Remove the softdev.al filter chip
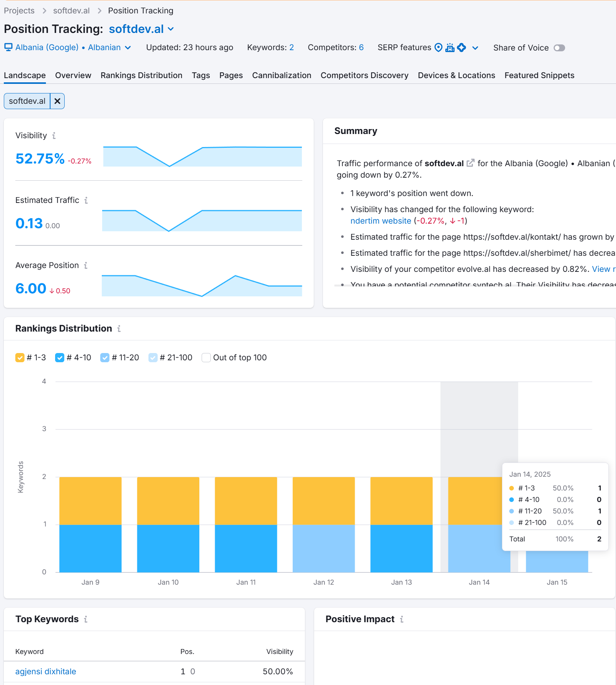616x685 pixels. 57,101
